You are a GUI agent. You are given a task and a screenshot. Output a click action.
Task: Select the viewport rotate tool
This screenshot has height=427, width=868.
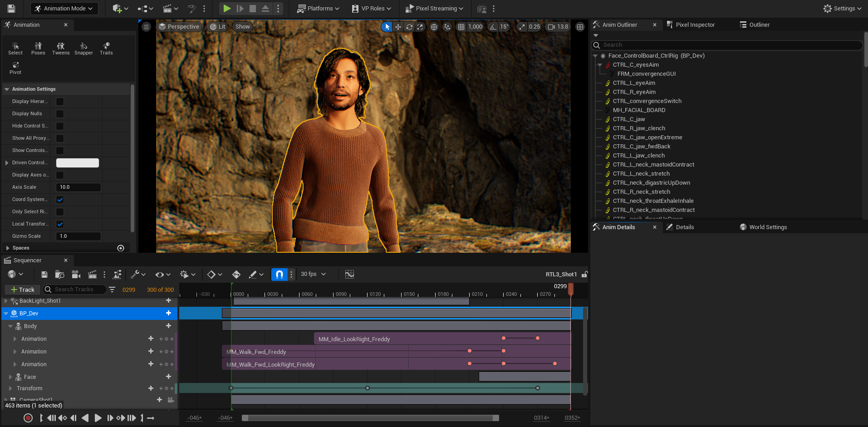click(409, 27)
